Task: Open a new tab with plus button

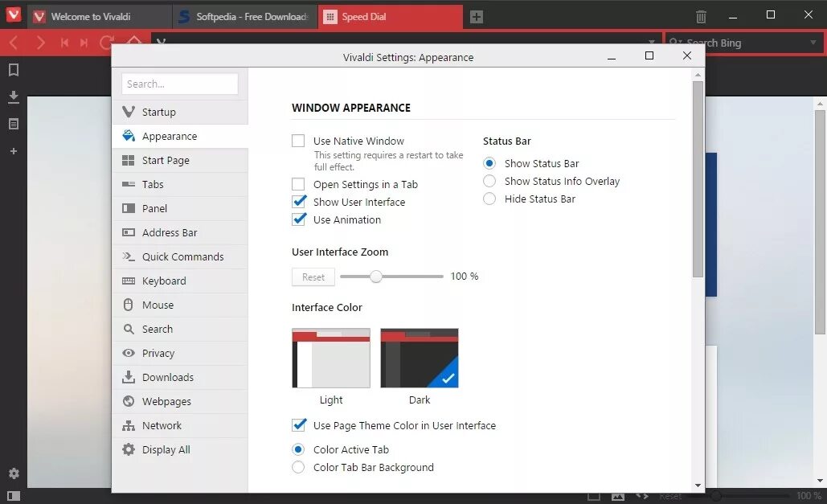Action: click(x=477, y=17)
